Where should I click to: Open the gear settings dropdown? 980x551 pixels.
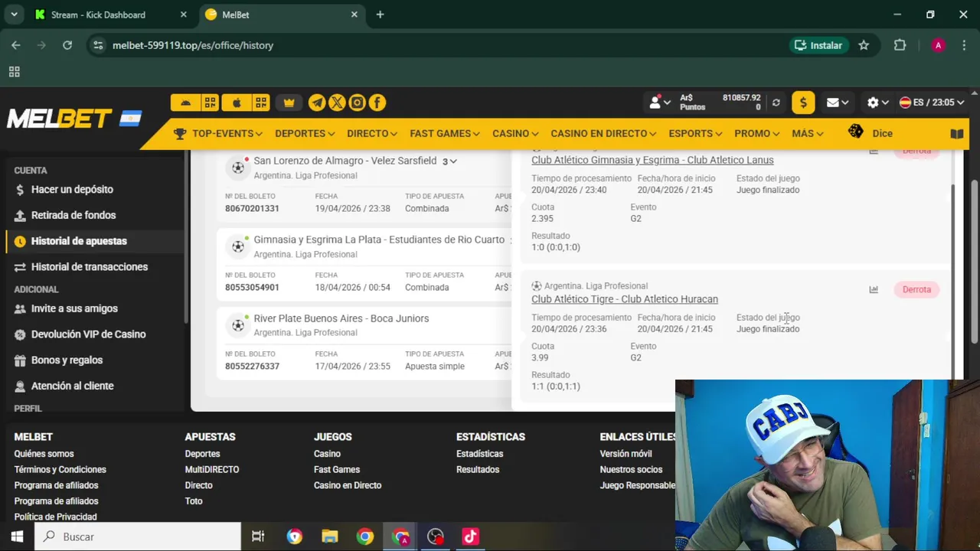tap(877, 103)
